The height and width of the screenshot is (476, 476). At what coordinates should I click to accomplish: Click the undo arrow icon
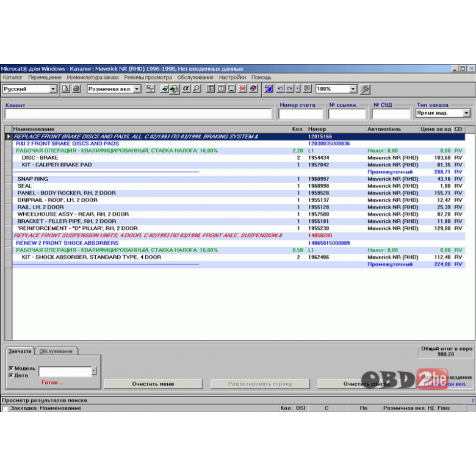[280, 88]
